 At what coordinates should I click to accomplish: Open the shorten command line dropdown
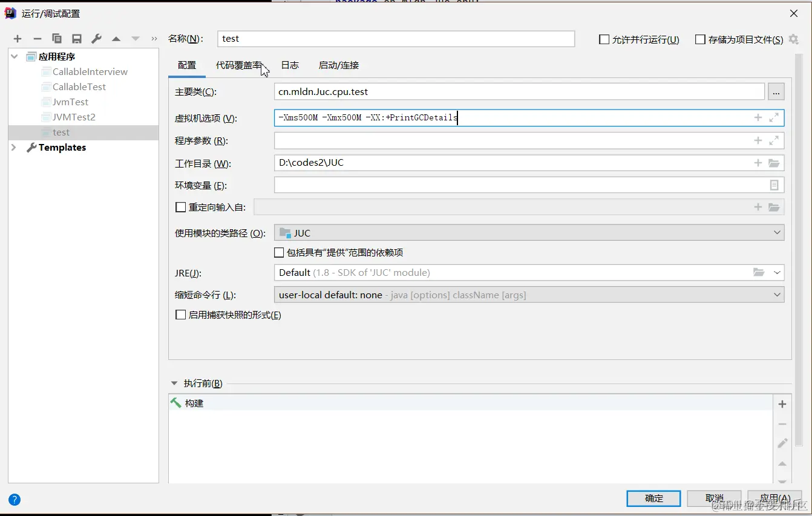[x=529, y=295]
